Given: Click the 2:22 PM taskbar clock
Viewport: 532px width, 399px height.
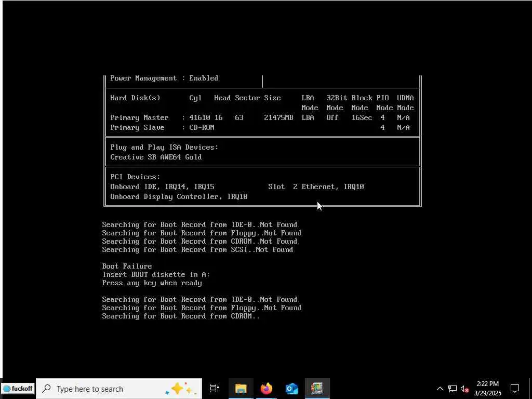Looking at the screenshot, I should (487, 384).
